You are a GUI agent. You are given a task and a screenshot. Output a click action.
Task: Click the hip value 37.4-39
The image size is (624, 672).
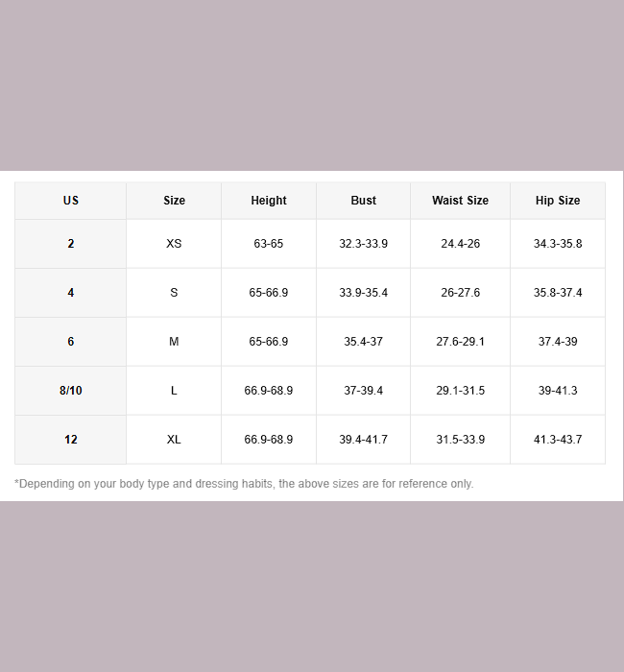pos(558,342)
